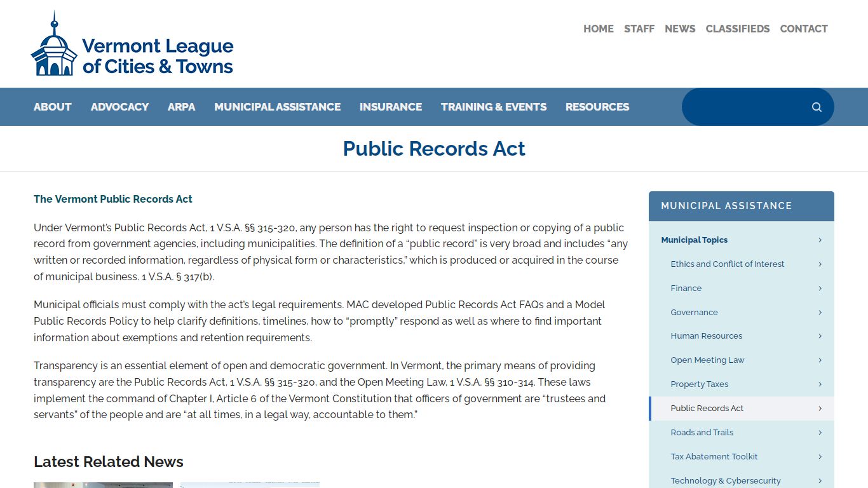Screen dimensions: 868x488
Task: Open the RESOURCES menu
Action: pos(597,107)
